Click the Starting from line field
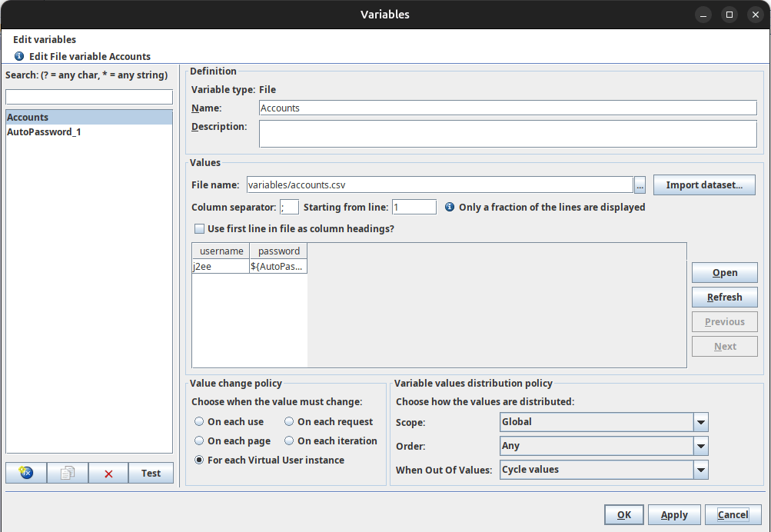This screenshot has height=532, width=771. pyautogui.click(x=414, y=207)
